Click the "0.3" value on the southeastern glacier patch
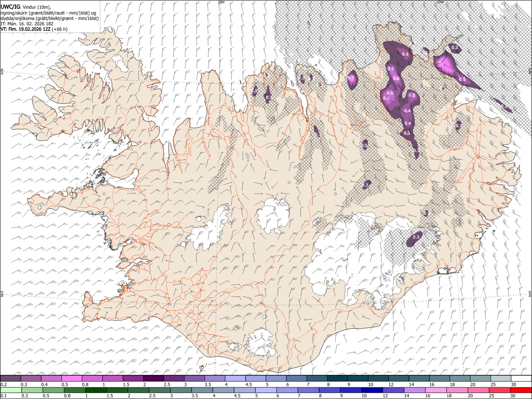This screenshot has height=399, width=532. tap(416, 237)
